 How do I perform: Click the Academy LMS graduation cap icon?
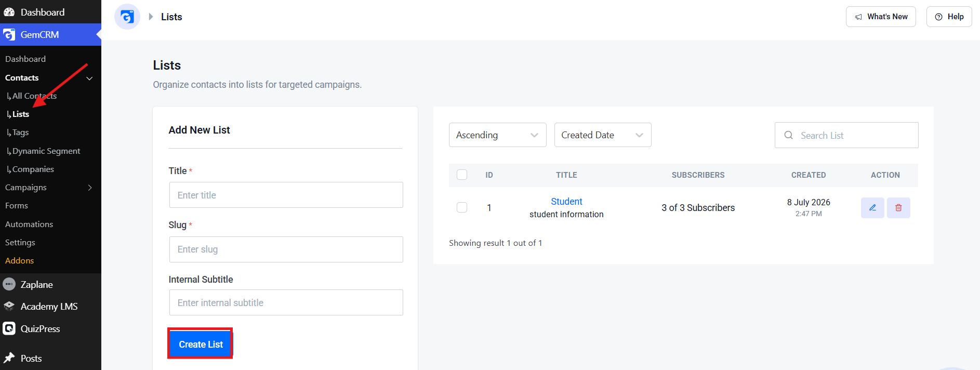click(x=9, y=306)
